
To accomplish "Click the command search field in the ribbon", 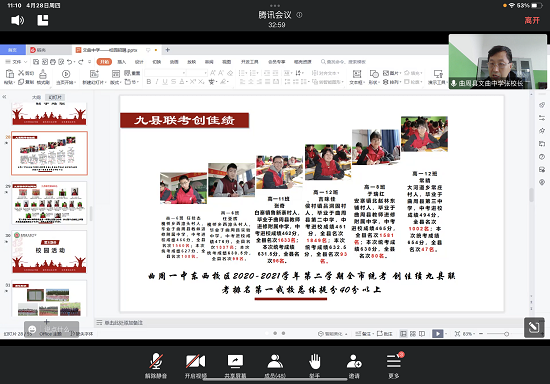I will point(343,62).
